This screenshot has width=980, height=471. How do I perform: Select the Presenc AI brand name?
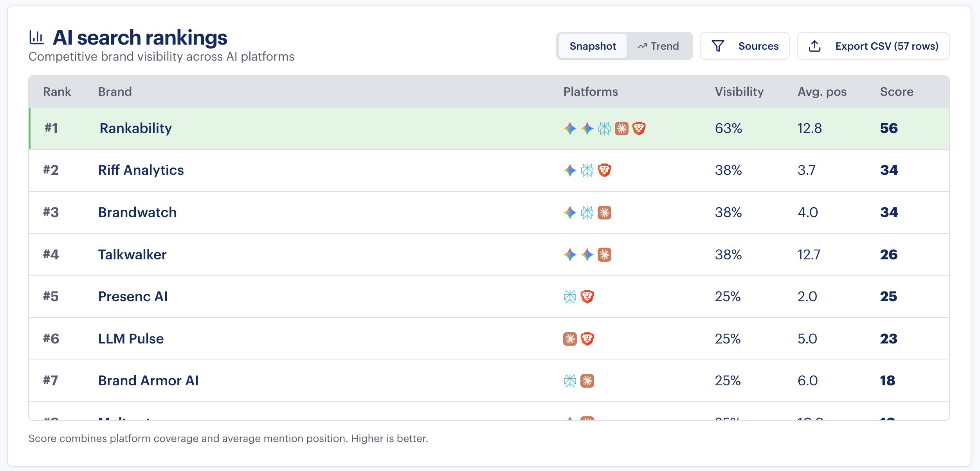click(x=133, y=297)
